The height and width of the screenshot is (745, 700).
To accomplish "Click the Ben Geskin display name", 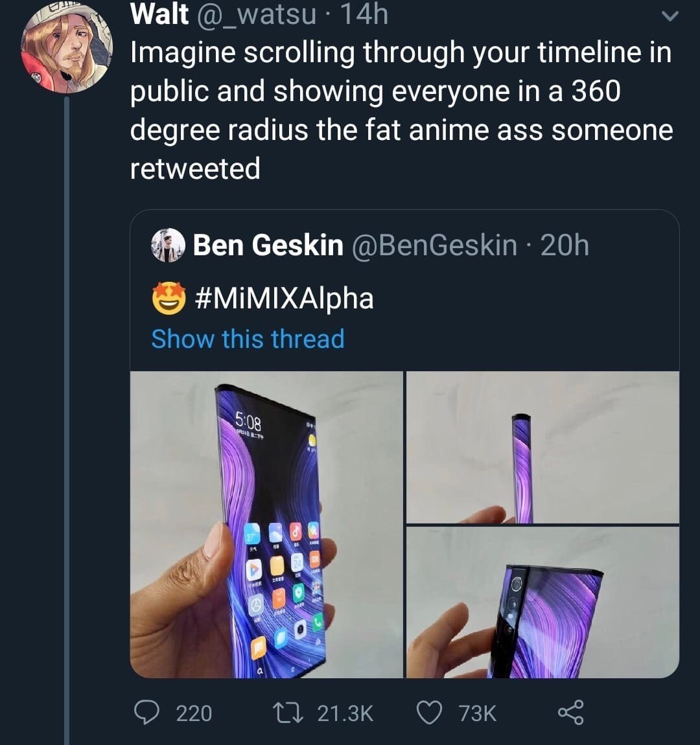I will point(268,245).
